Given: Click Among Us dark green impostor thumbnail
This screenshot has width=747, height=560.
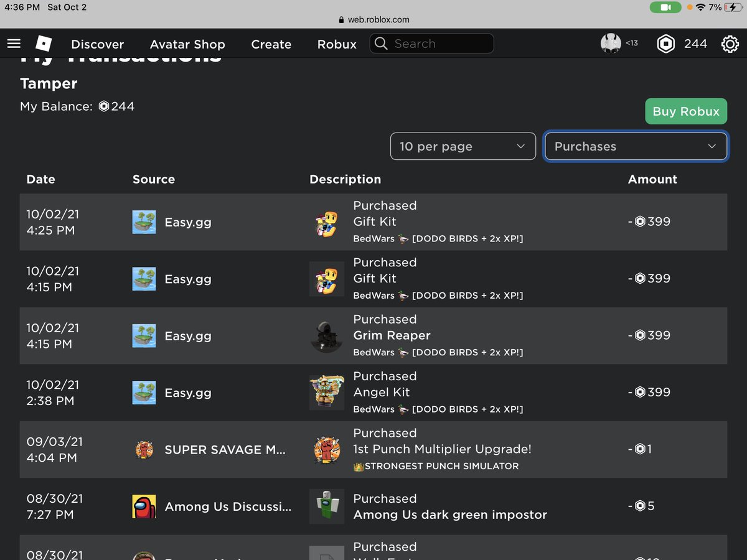Looking at the screenshot, I should 327,506.
